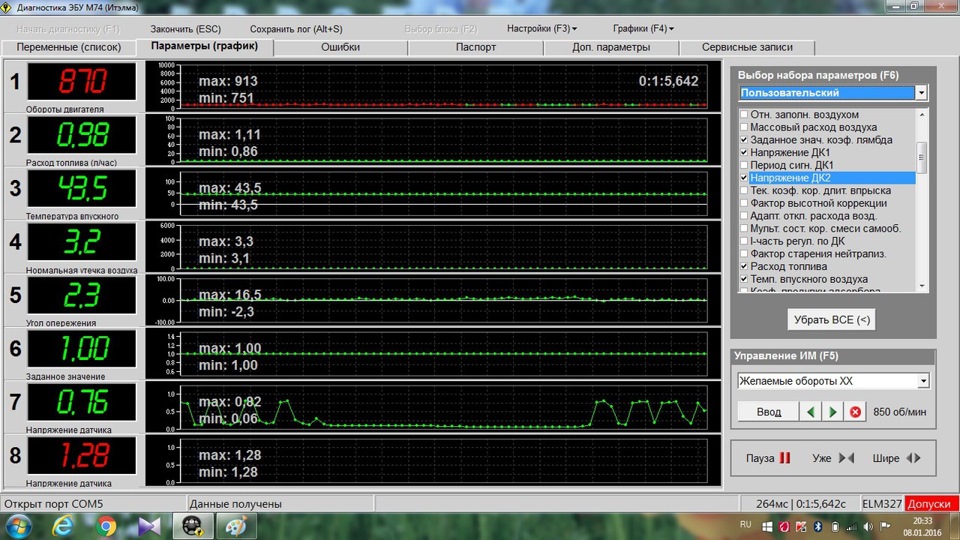Open Internet Explorer from the taskbar
Viewport: 960px width, 540px height.
62,526
